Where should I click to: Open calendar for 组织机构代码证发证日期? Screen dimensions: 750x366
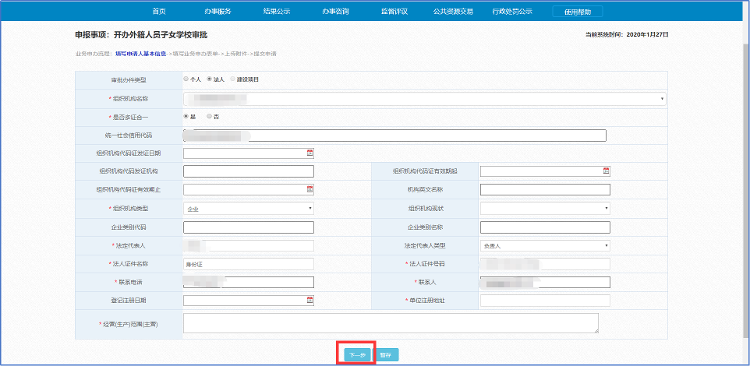point(309,153)
